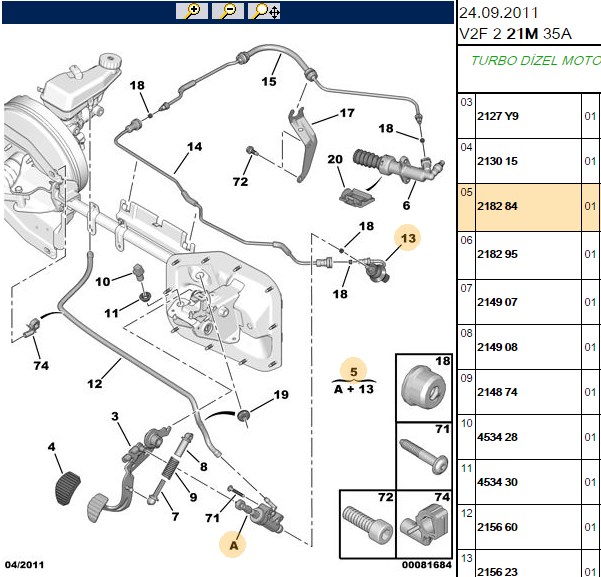Select part number 4534 30 in row 11

[x=497, y=482]
